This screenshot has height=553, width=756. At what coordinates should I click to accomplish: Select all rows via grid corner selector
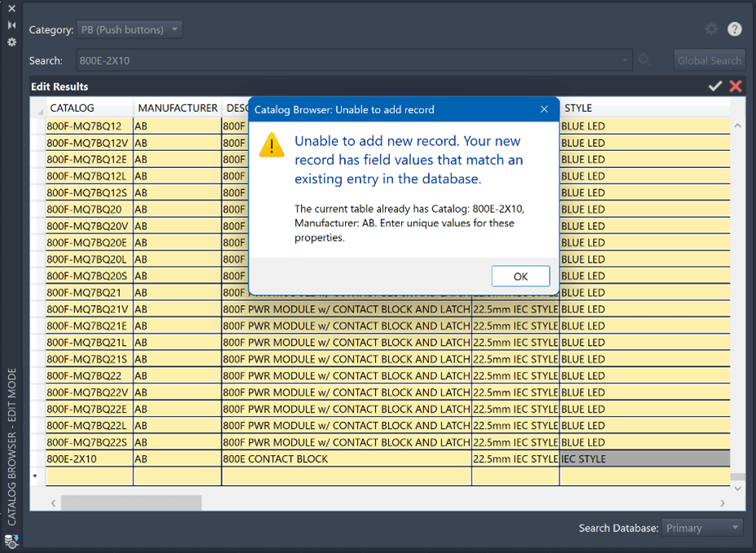point(38,108)
